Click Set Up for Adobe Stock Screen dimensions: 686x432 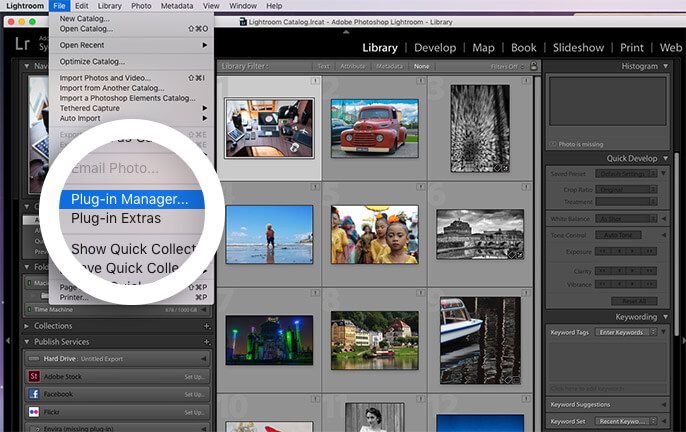pos(194,376)
